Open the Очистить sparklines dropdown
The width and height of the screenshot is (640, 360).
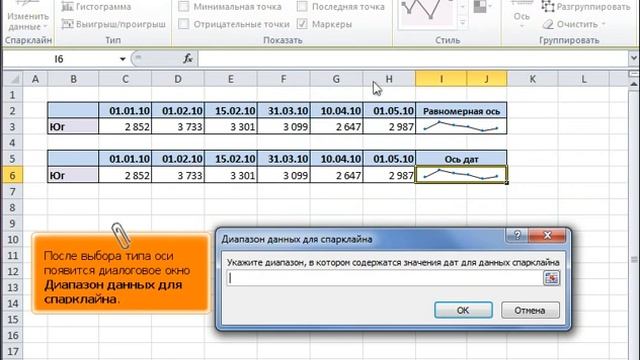click(575, 24)
